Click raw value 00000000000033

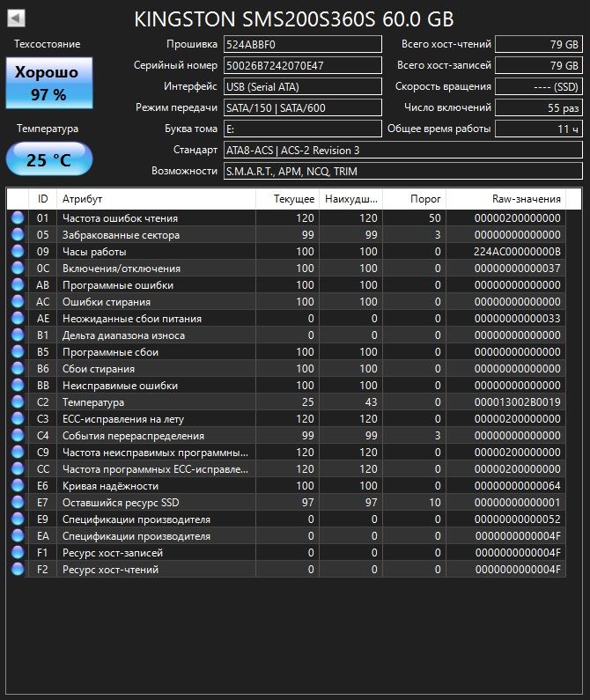[x=517, y=319]
